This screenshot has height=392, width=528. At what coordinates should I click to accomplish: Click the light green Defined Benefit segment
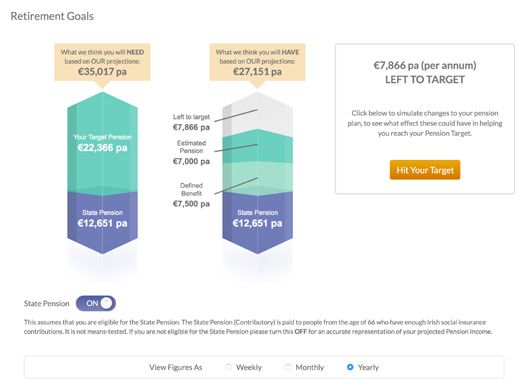pyautogui.click(x=258, y=178)
